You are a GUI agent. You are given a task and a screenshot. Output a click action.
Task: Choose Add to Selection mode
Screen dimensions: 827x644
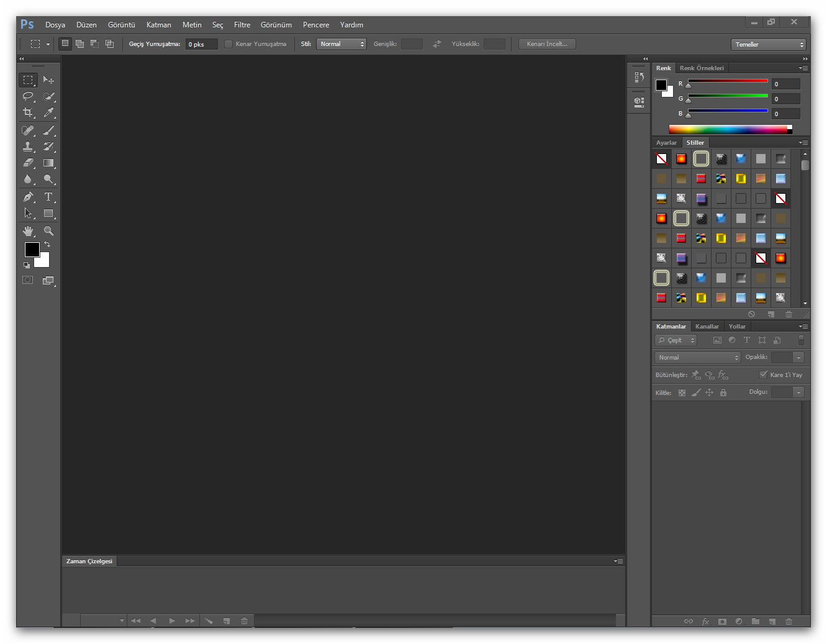tap(79, 43)
